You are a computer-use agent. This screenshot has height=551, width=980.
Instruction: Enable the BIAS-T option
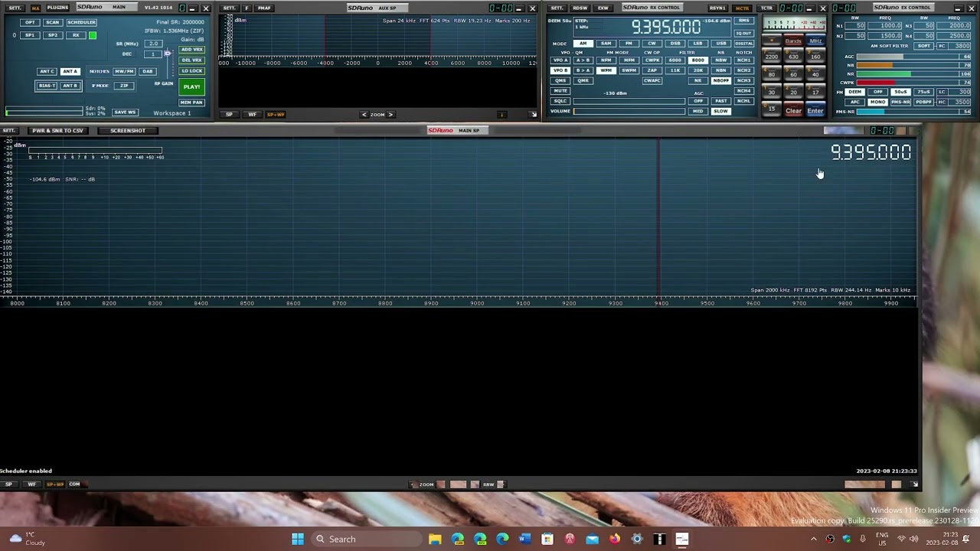(47, 86)
